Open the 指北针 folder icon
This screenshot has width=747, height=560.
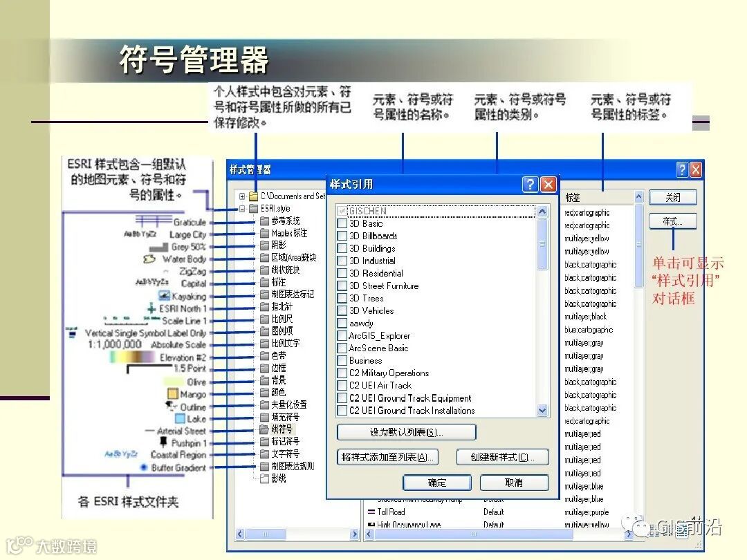(x=264, y=307)
